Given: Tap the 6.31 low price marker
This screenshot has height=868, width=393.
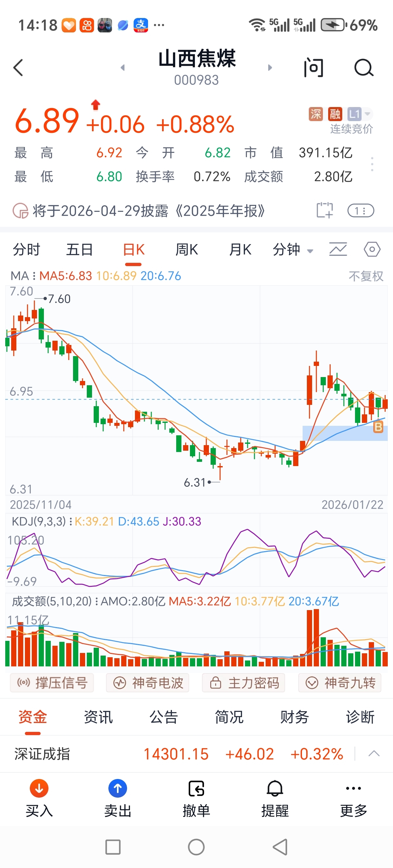Looking at the screenshot, I should click(195, 482).
